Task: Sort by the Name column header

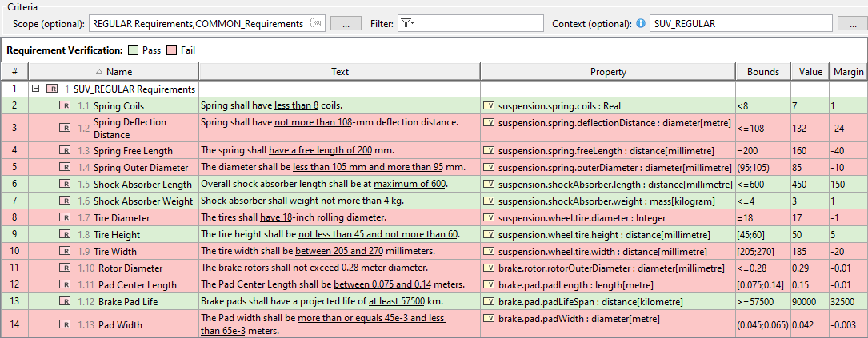Action: [x=119, y=72]
